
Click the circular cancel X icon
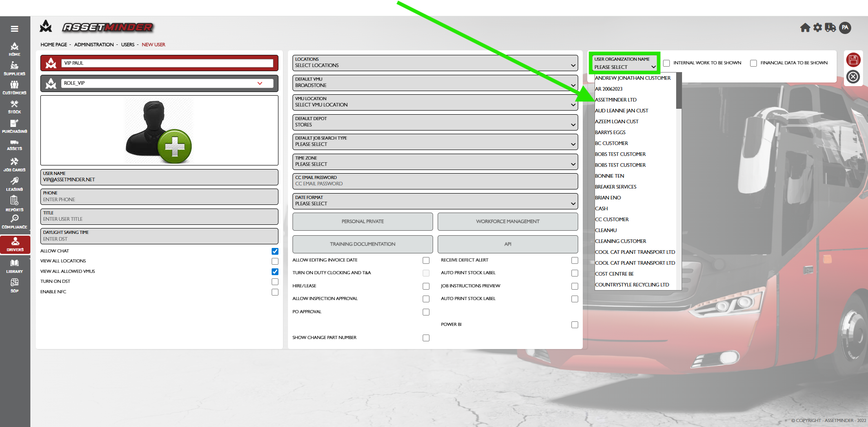click(x=853, y=77)
